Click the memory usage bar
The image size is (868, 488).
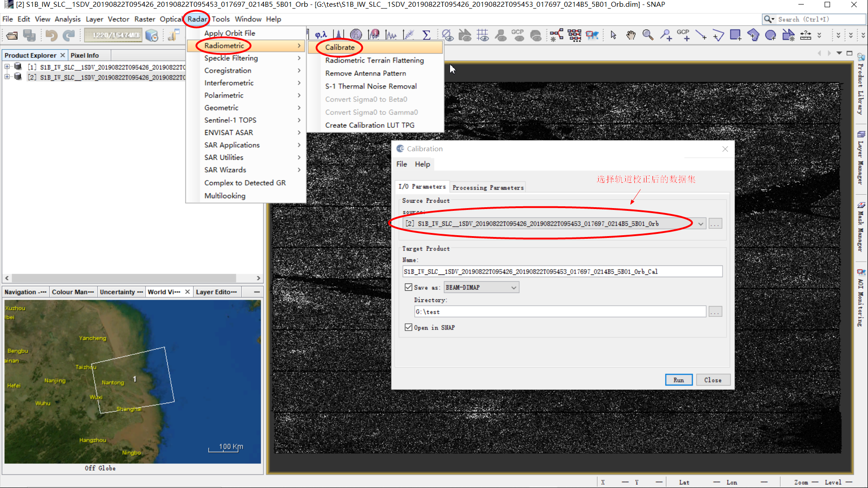coord(113,35)
